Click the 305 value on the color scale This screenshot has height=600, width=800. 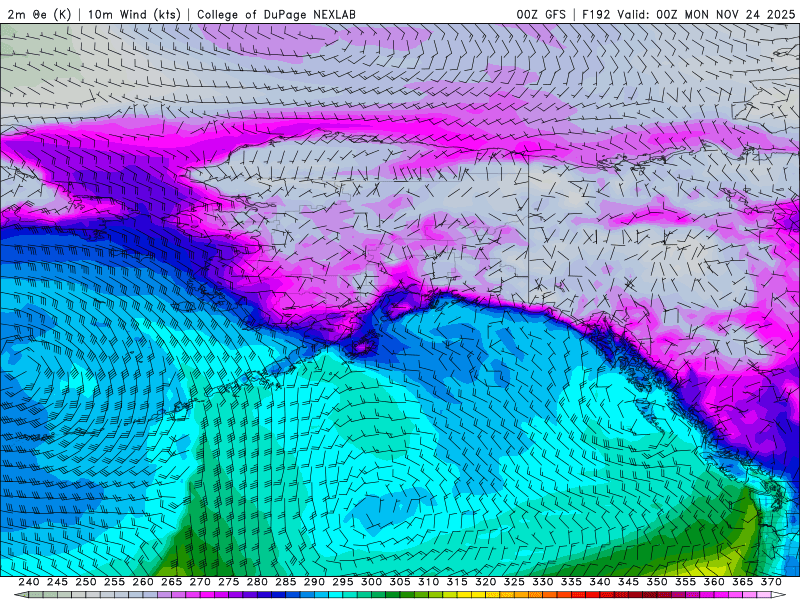coord(400,582)
